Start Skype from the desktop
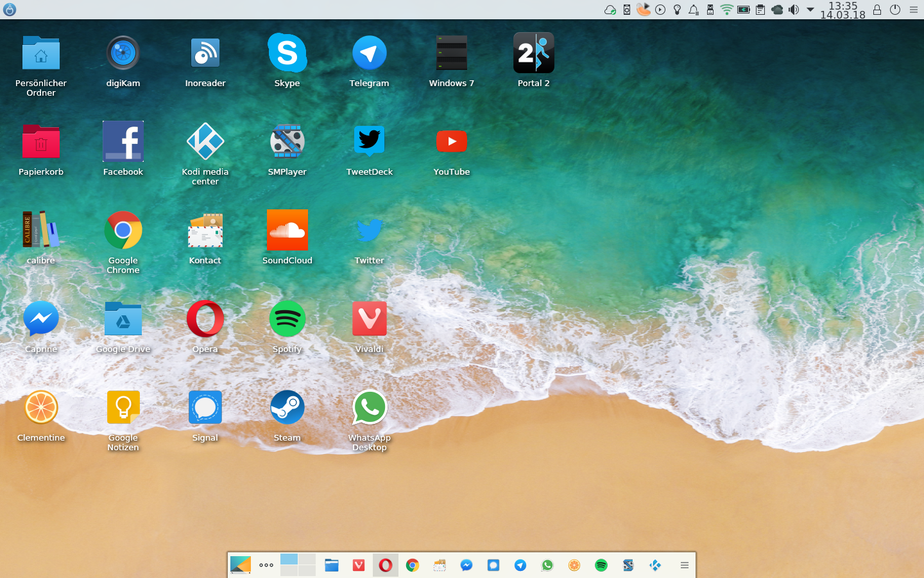Viewport: 924px width, 578px height. [x=287, y=53]
